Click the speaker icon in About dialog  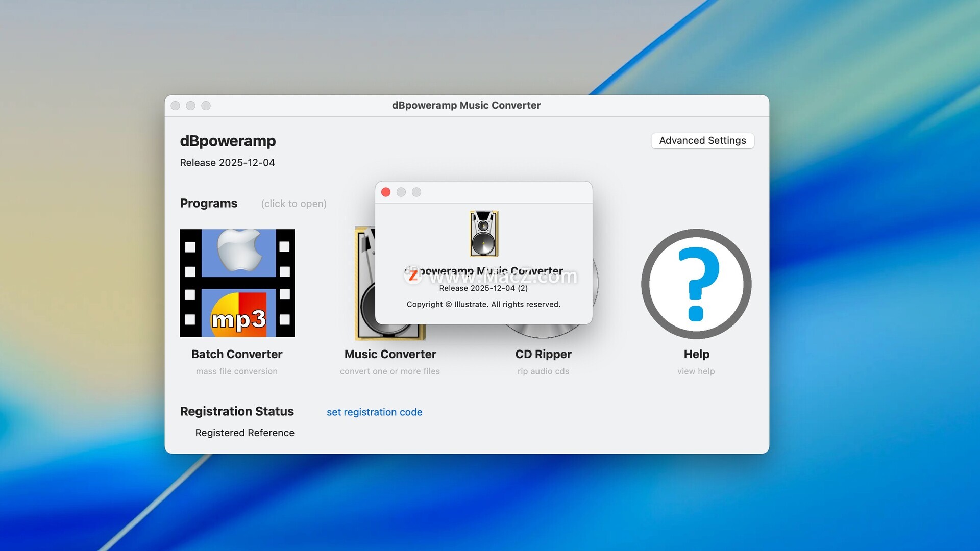pyautogui.click(x=483, y=234)
